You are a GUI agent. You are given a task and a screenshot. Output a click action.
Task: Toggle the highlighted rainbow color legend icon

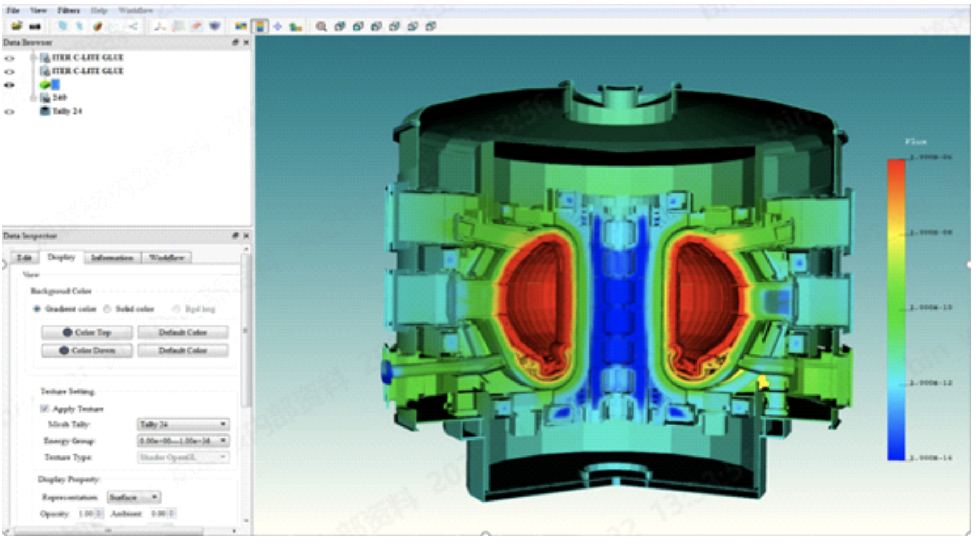(x=260, y=26)
